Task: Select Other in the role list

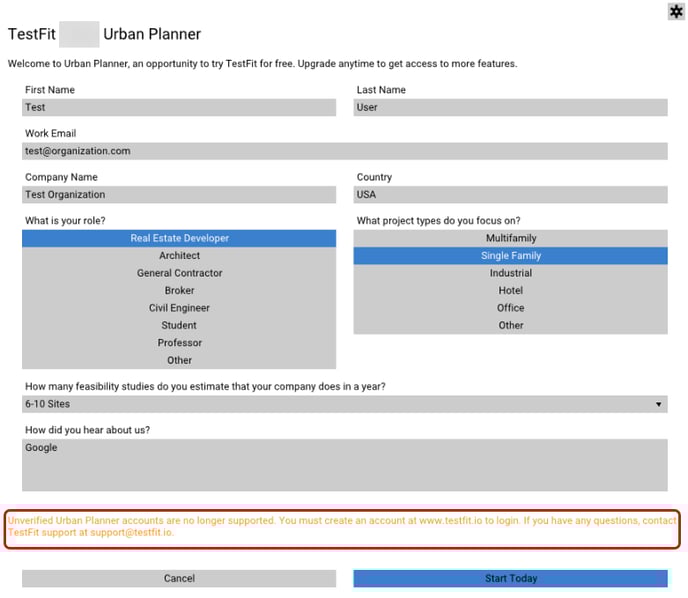Action: click(x=179, y=360)
